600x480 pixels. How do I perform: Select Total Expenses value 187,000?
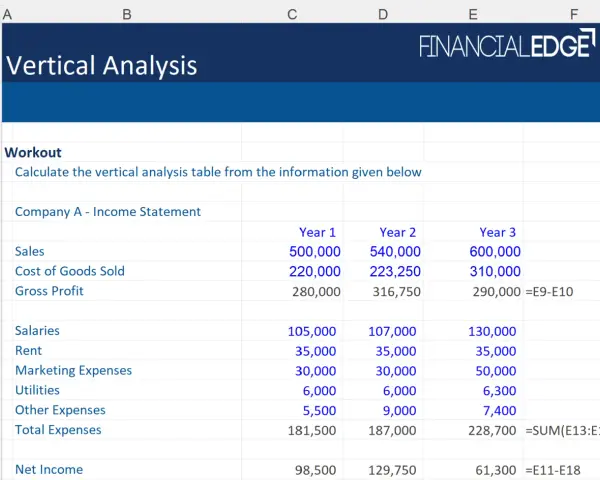[x=392, y=431]
